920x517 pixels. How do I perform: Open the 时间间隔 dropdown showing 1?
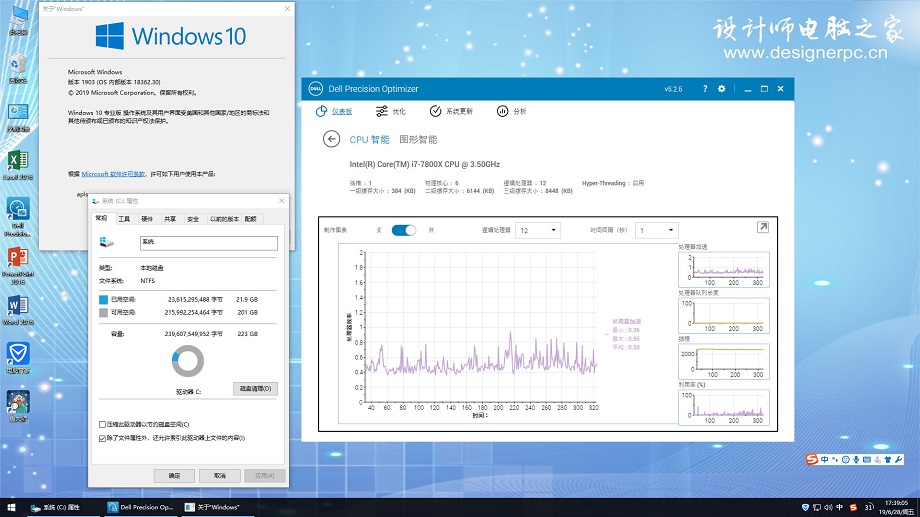[x=657, y=230]
